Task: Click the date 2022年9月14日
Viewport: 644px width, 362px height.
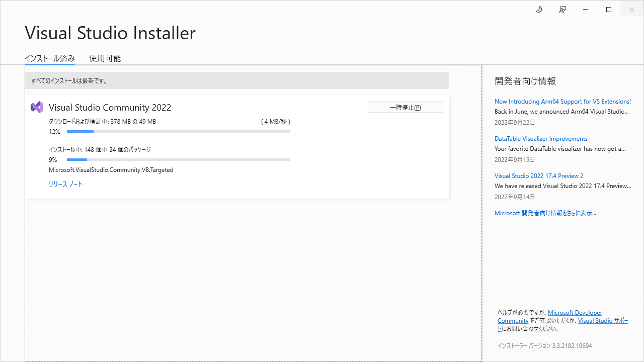Action: (x=515, y=197)
